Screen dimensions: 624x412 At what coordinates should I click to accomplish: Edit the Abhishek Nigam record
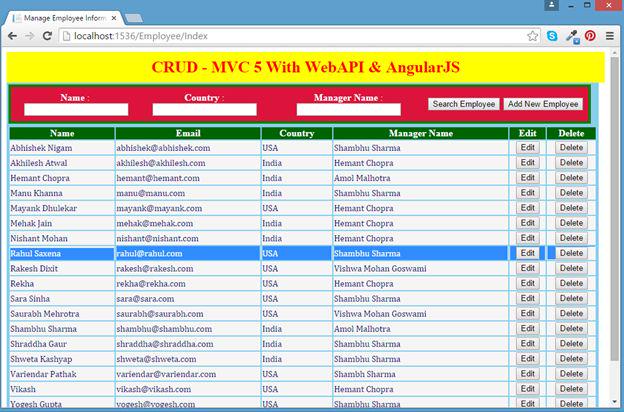[x=528, y=148]
